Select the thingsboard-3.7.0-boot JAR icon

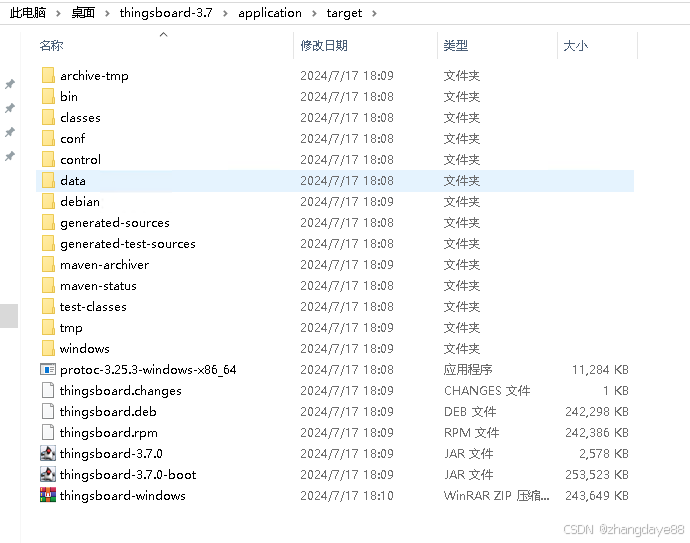coord(48,474)
